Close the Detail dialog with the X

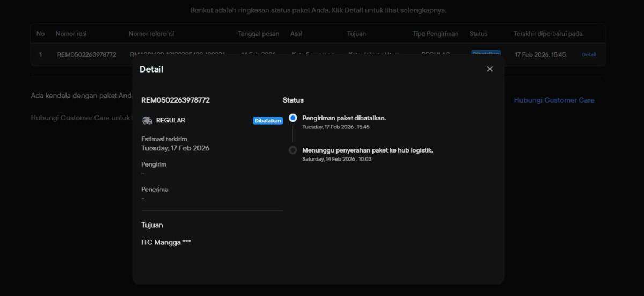[x=489, y=69]
